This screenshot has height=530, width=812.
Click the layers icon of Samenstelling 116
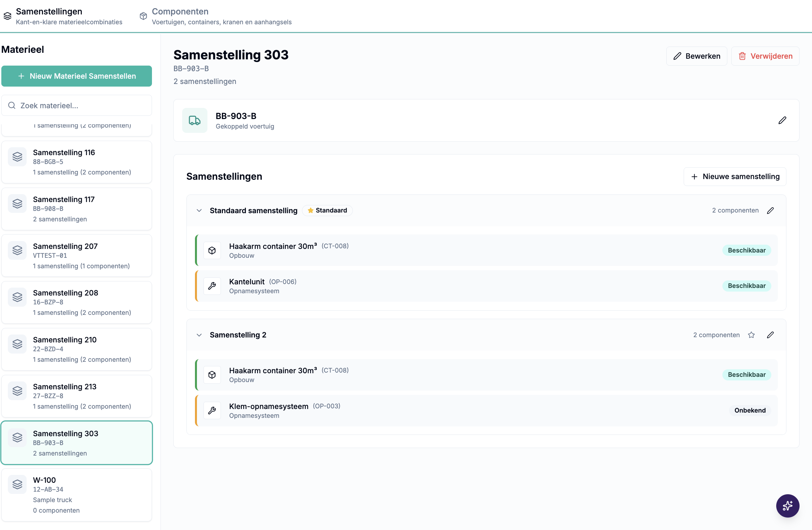pyautogui.click(x=17, y=157)
